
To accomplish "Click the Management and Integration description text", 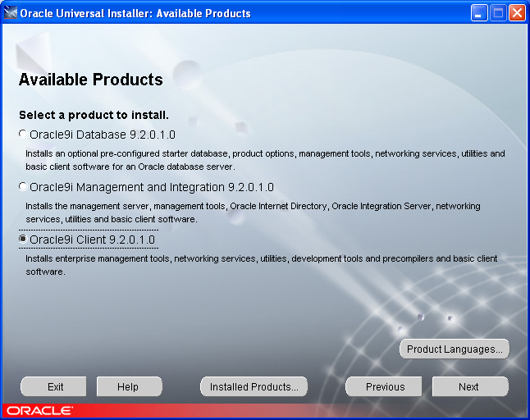I will 253,212.
